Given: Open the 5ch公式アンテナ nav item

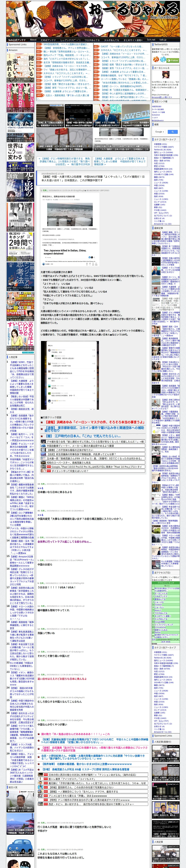Looking at the screenshot, I should point(17,40).
